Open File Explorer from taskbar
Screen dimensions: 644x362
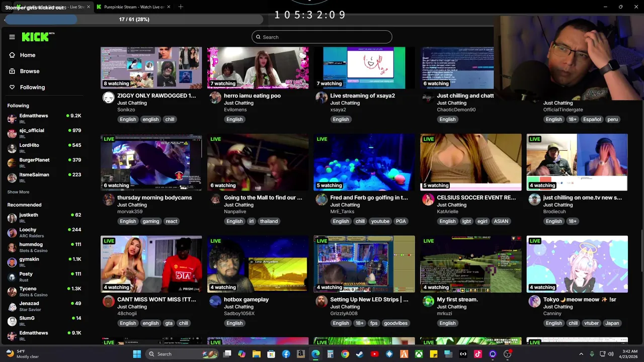click(x=257, y=354)
